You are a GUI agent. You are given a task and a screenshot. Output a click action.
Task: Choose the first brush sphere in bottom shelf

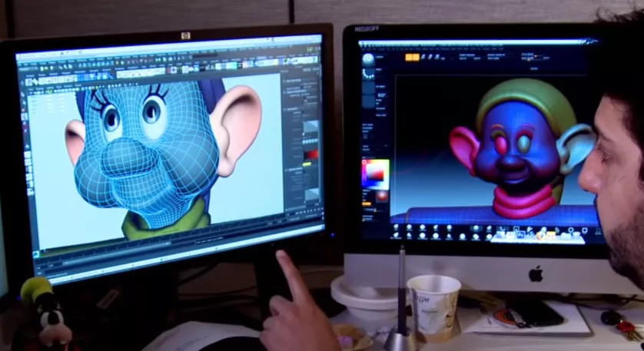click(397, 227)
